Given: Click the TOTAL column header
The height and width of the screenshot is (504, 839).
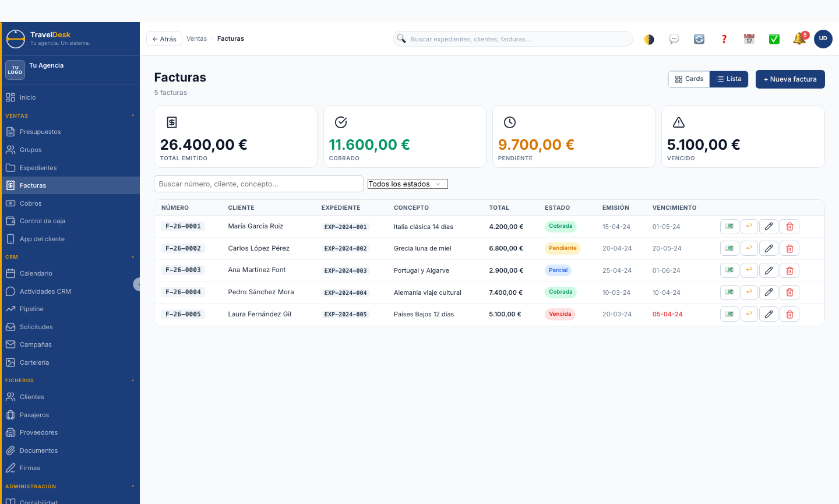Looking at the screenshot, I should coord(499,208).
